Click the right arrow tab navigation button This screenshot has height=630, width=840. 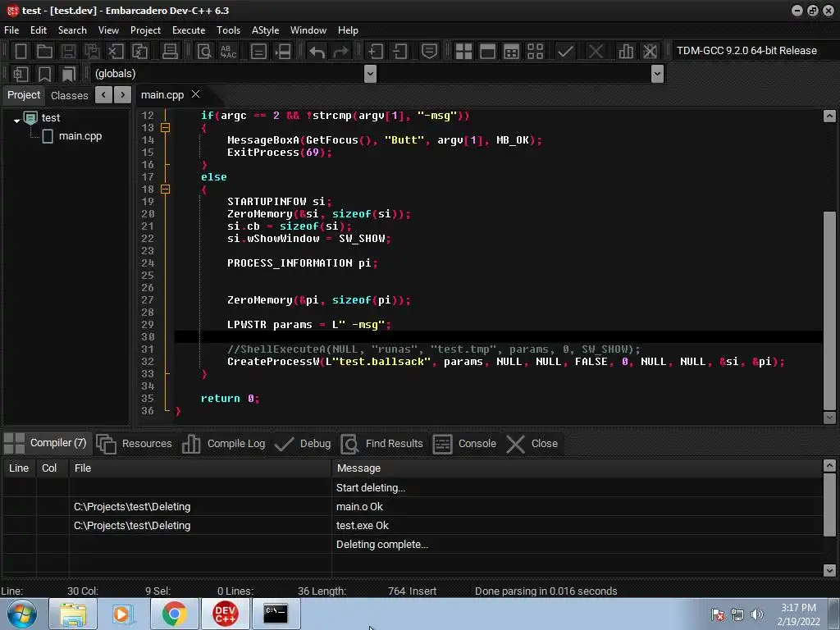click(123, 95)
